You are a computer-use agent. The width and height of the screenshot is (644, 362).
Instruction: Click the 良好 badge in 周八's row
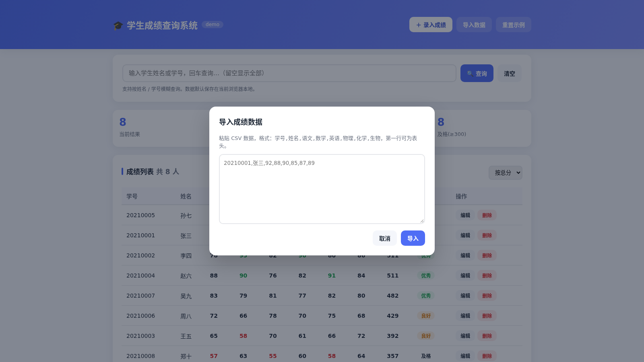click(x=426, y=316)
